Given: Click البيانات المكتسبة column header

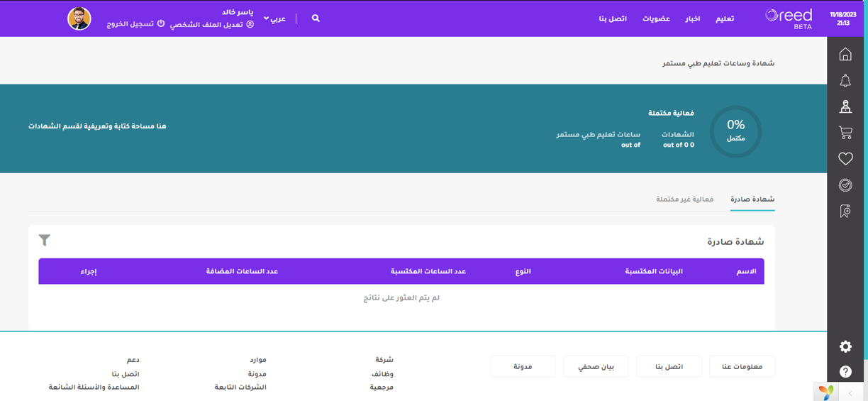Looking at the screenshot, I should pos(654,272).
